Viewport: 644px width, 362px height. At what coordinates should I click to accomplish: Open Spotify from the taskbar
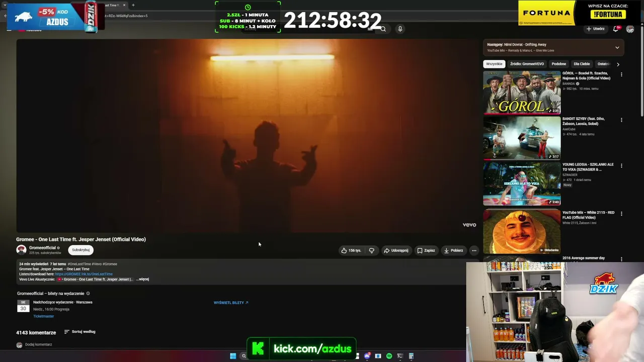389,356
